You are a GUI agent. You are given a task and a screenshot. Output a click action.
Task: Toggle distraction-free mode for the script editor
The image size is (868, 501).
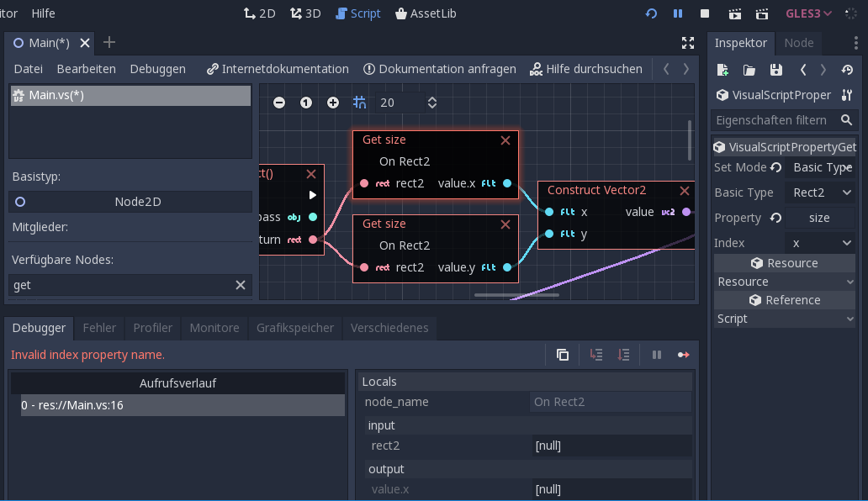point(687,42)
